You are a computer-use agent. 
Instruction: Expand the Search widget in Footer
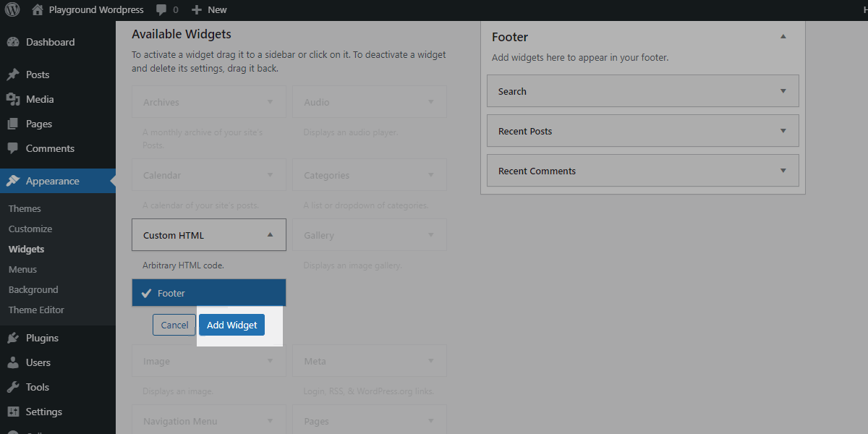point(783,91)
